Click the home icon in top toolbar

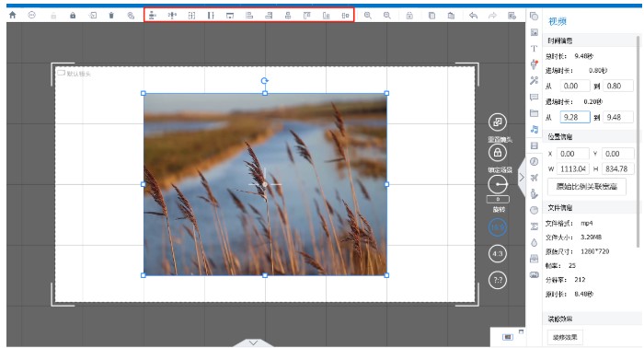point(12,16)
